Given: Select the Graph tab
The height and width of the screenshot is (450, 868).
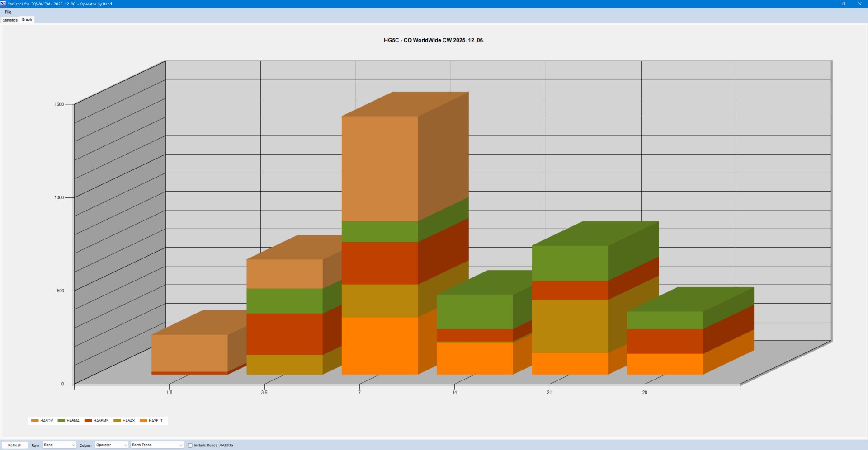Looking at the screenshot, I should pos(27,19).
